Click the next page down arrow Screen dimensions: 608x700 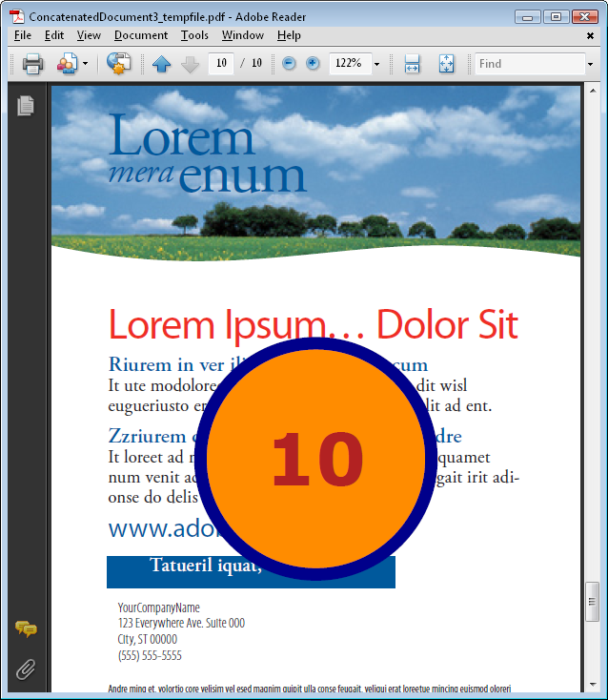190,64
